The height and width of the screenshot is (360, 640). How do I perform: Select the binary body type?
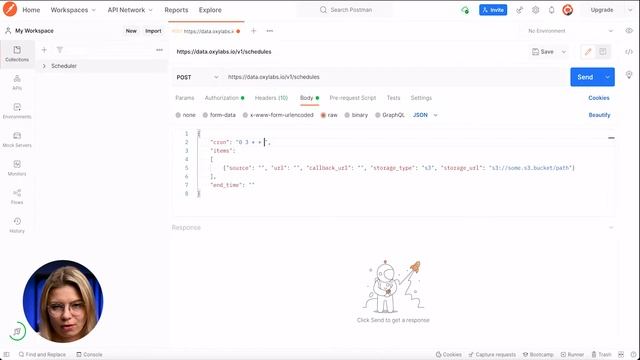356,115
